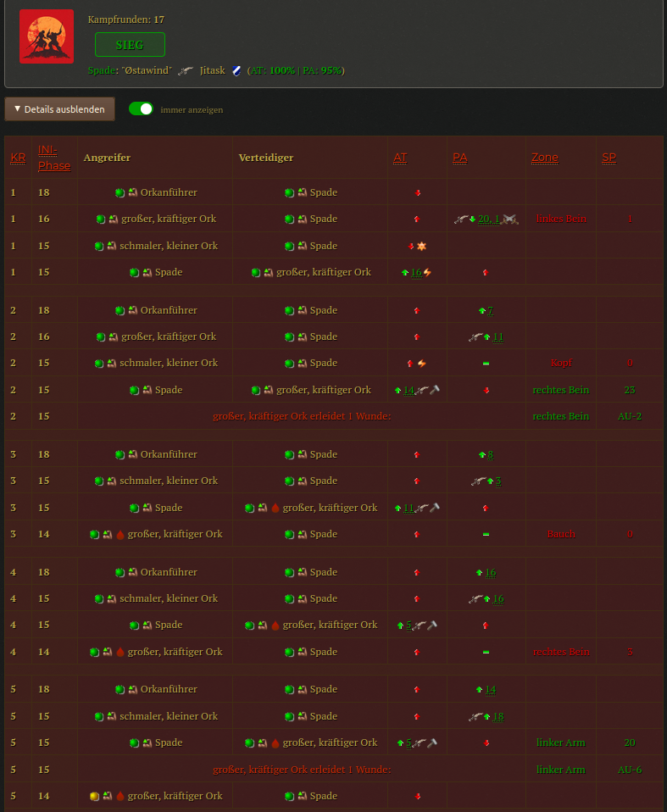The width and height of the screenshot is (667, 812).
Task: Click the "rechtes Bein" cell with SP 3
Action: (561, 652)
